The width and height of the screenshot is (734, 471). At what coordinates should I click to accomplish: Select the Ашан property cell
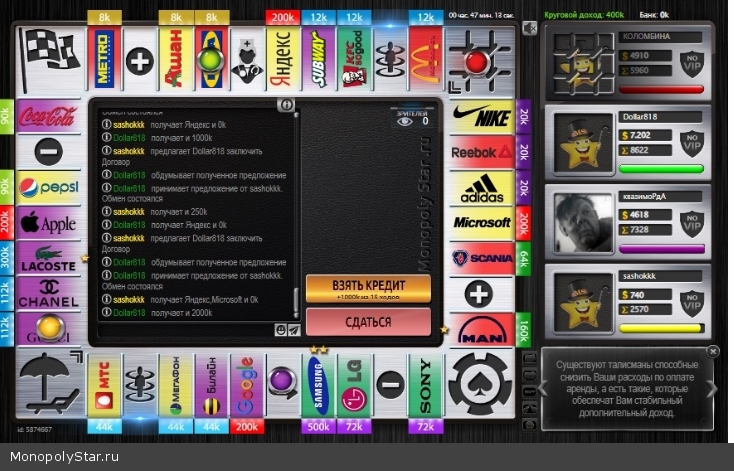(x=176, y=59)
